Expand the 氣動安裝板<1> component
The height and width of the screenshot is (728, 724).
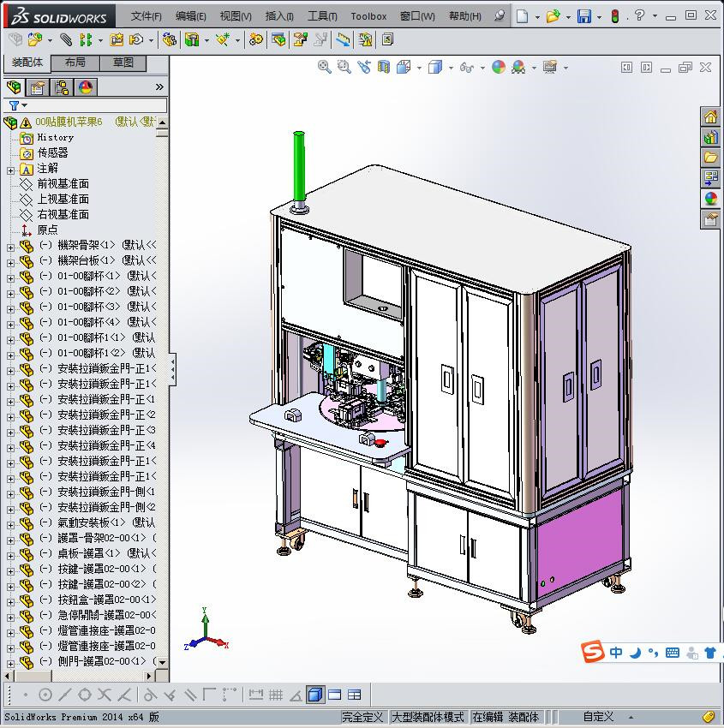pyautogui.click(x=10, y=525)
